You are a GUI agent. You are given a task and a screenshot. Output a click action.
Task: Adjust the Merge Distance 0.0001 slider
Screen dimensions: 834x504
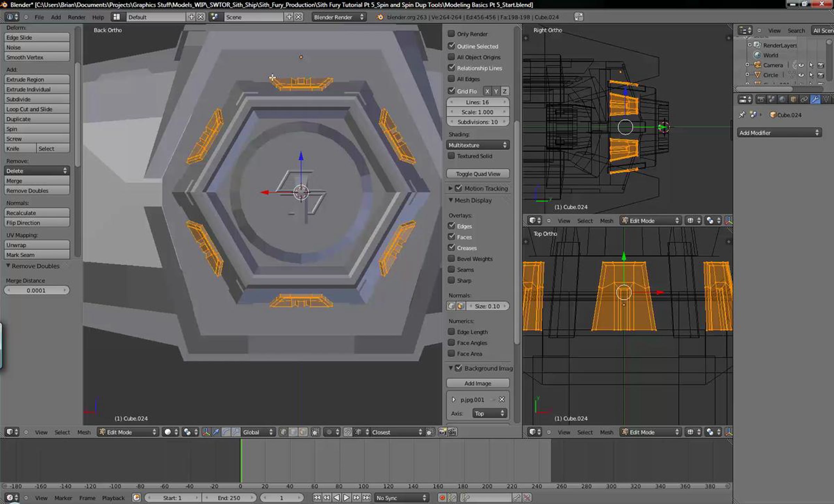tap(36, 290)
